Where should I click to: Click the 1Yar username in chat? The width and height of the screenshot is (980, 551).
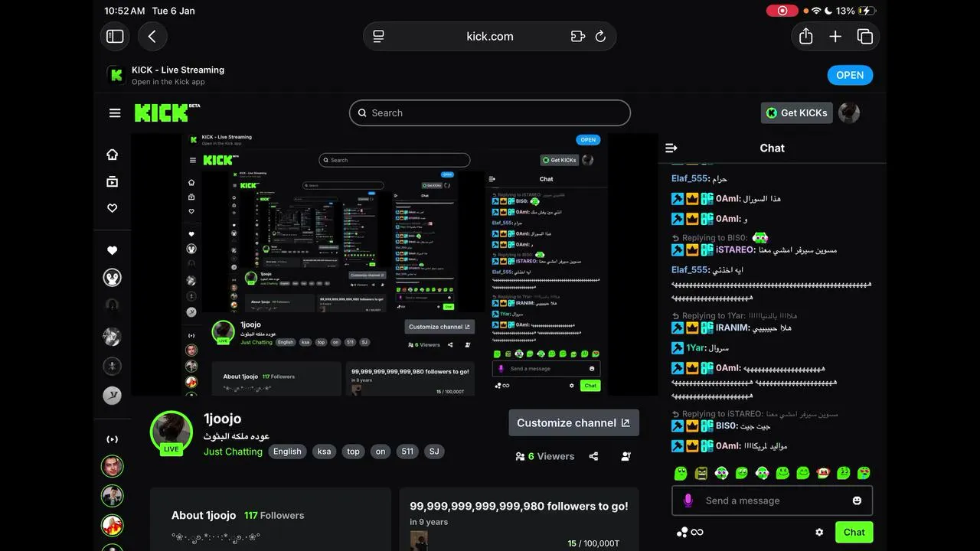click(695, 347)
